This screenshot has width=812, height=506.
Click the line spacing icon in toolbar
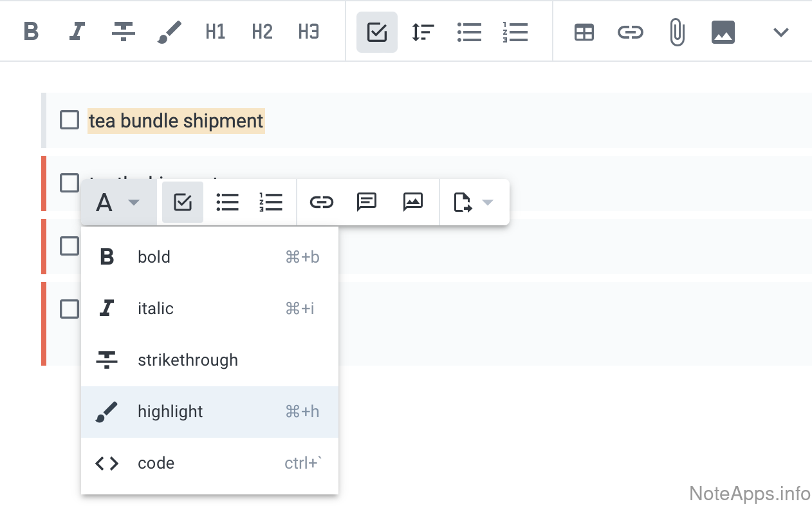423,32
